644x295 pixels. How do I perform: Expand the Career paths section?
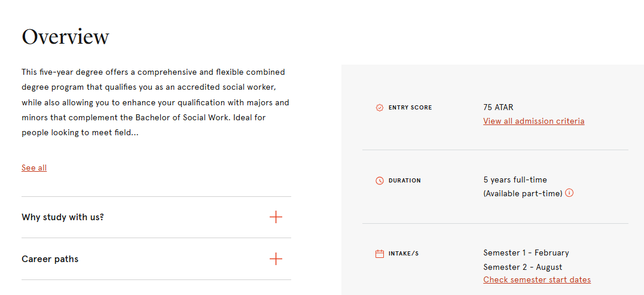click(156, 259)
